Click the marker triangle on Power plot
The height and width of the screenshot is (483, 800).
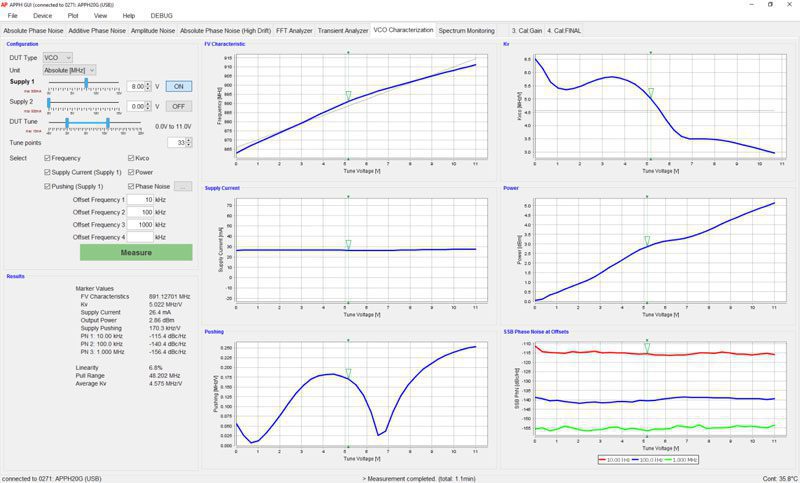click(647, 241)
